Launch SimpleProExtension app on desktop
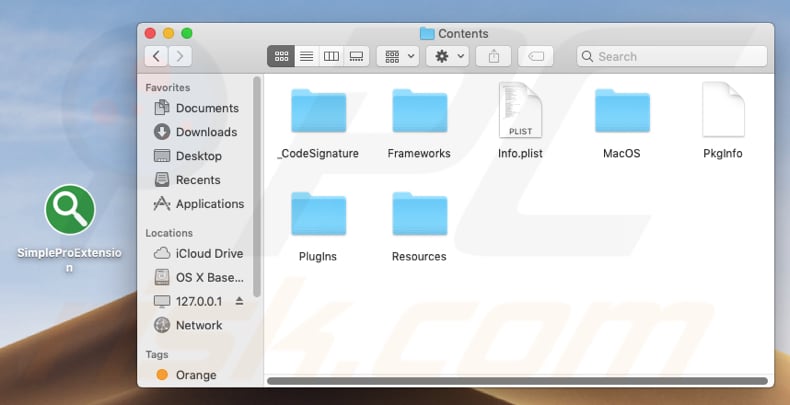This screenshot has height=405, width=790. point(70,210)
